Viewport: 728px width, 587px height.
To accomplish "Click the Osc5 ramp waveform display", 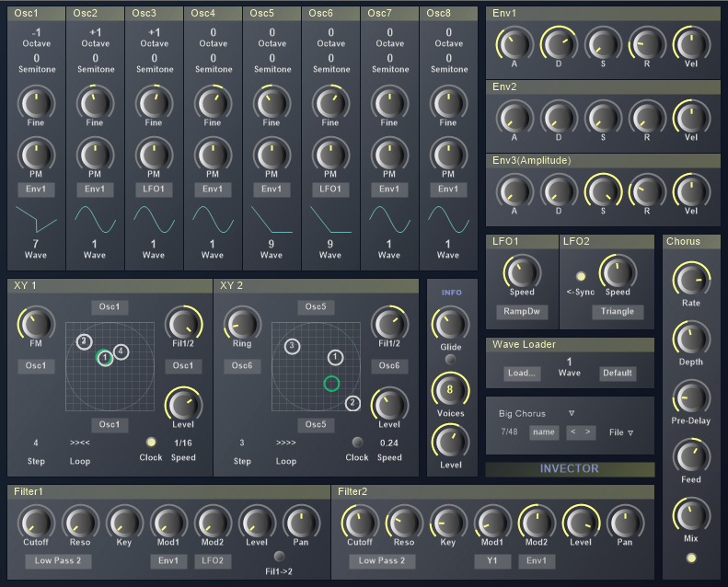I will [x=272, y=219].
